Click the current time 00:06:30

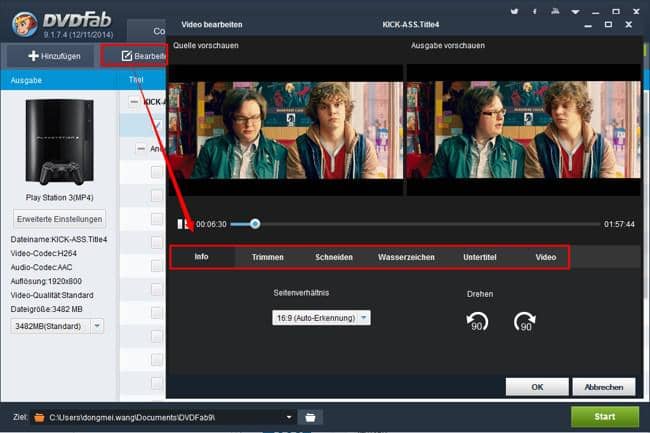pos(211,224)
